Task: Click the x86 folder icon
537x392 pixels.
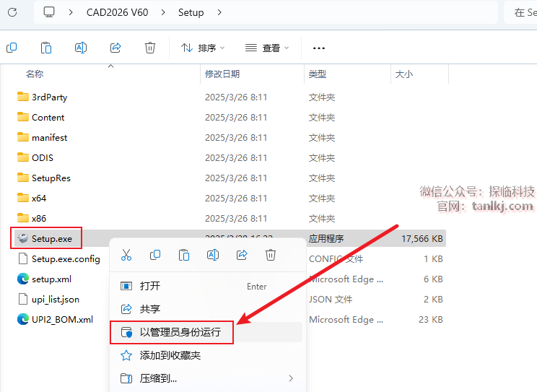Action: [23, 218]
